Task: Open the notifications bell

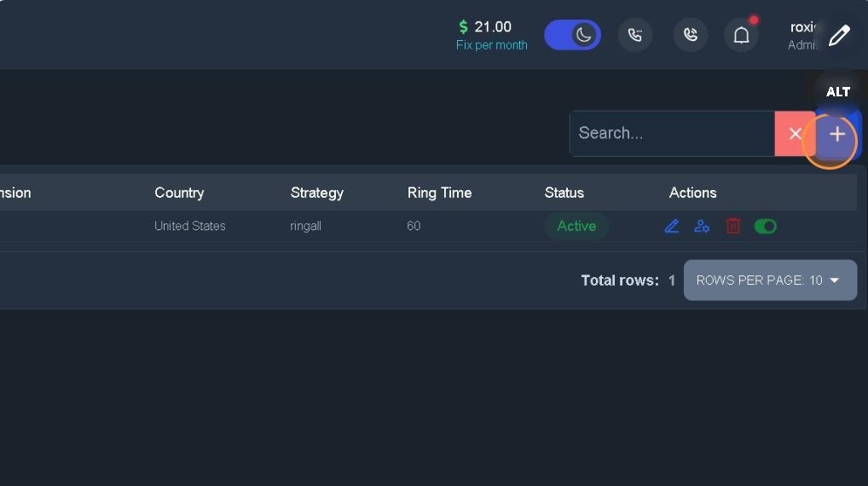Action: [x=741, y=35]
